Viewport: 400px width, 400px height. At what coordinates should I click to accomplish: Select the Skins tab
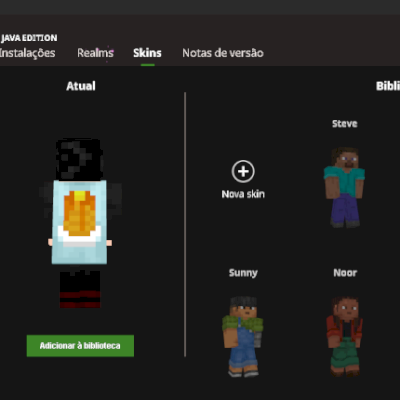pos(147,53)
